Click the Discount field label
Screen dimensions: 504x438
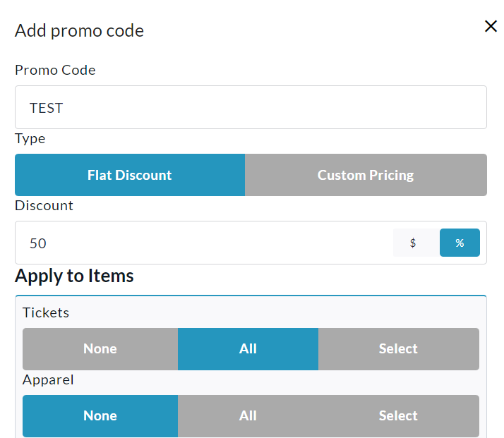(44, 206)
